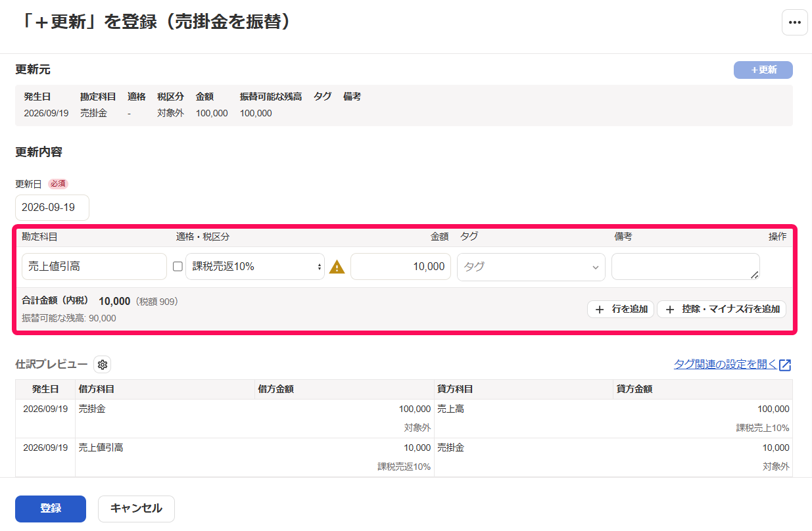Click the 対象外 value in 更新元 row
This screenshot has width=812, height=531.
pyautogui.click(x=170, y=113)
